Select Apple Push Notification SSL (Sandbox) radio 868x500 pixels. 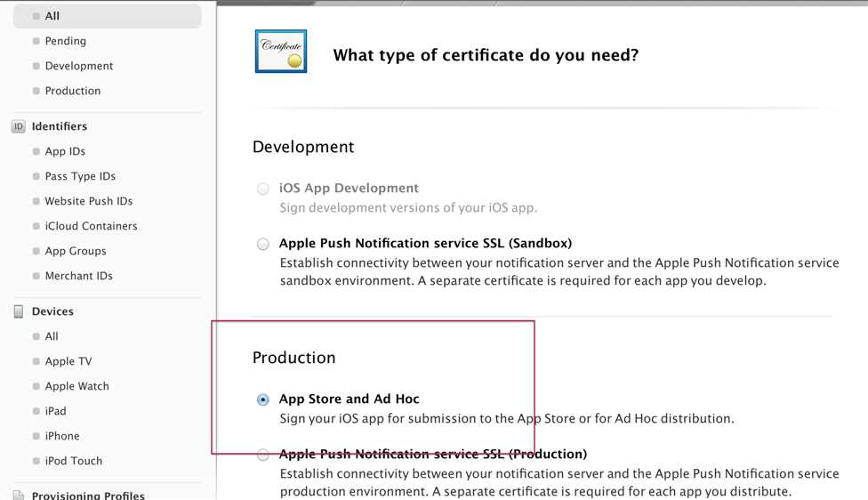(x=263, y=244)
